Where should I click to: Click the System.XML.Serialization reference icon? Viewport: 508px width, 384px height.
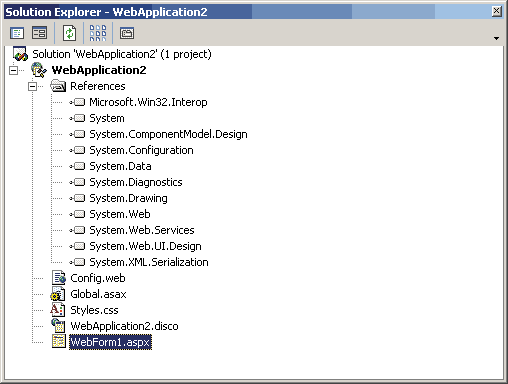[x=77, y=262]
